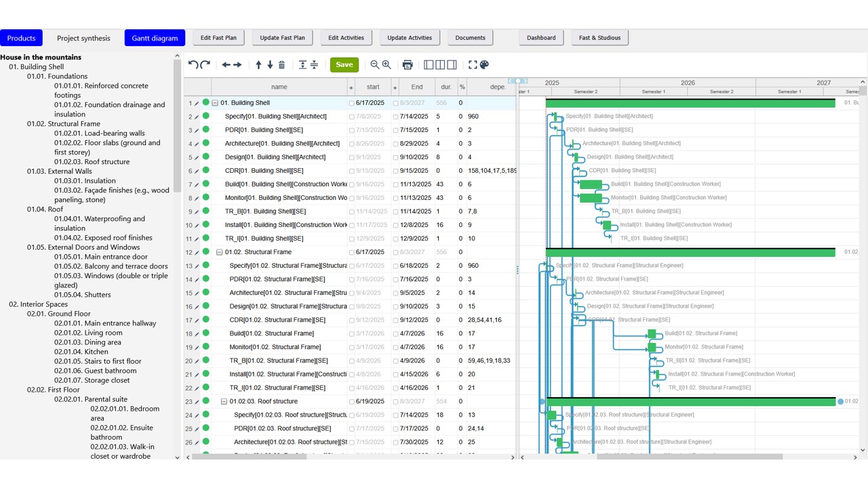Undo the last Gantt change
868x488 pixels.
point(193,65)
